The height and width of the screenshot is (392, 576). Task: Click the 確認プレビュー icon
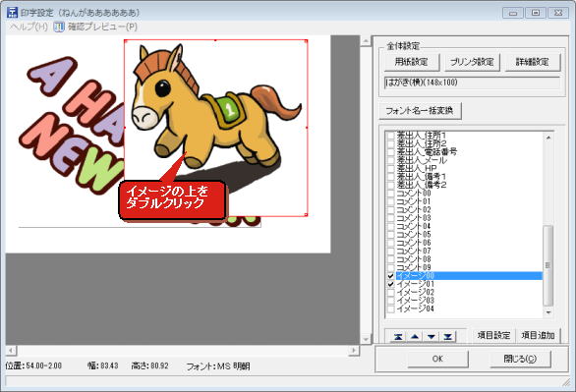(59, 27)
